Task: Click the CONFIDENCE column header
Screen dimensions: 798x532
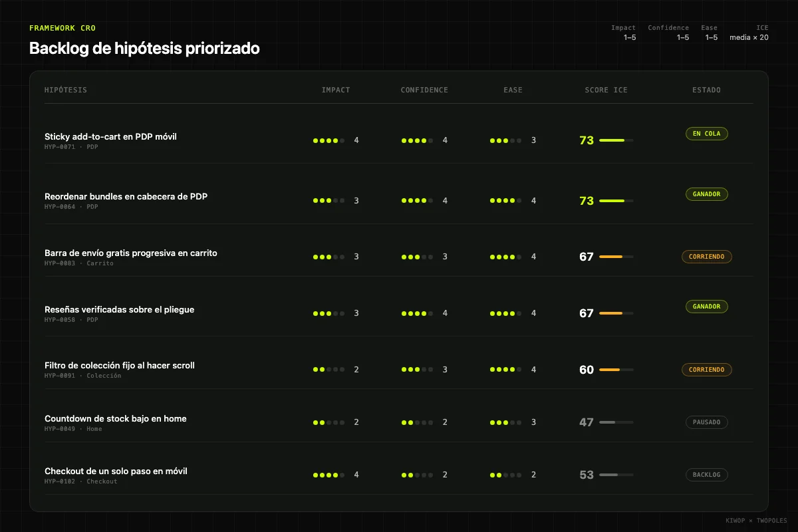Action: [x=424, y=90]
